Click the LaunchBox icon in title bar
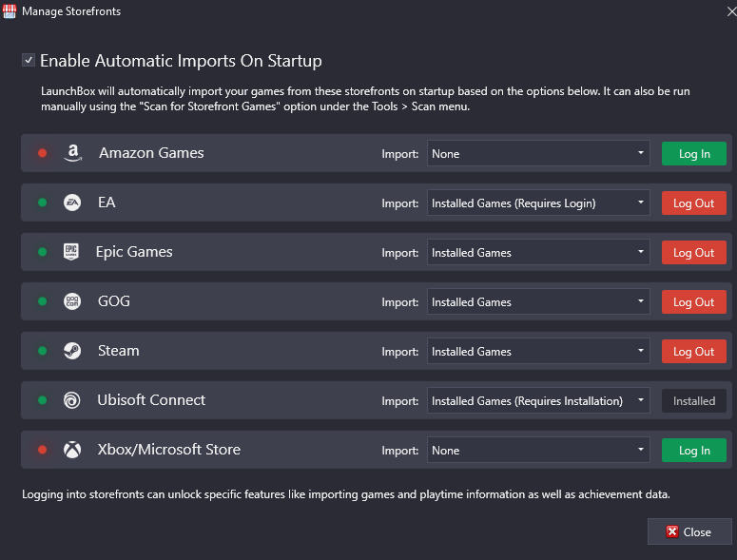This screenshot has height=560, width=737. coord(10,11)
